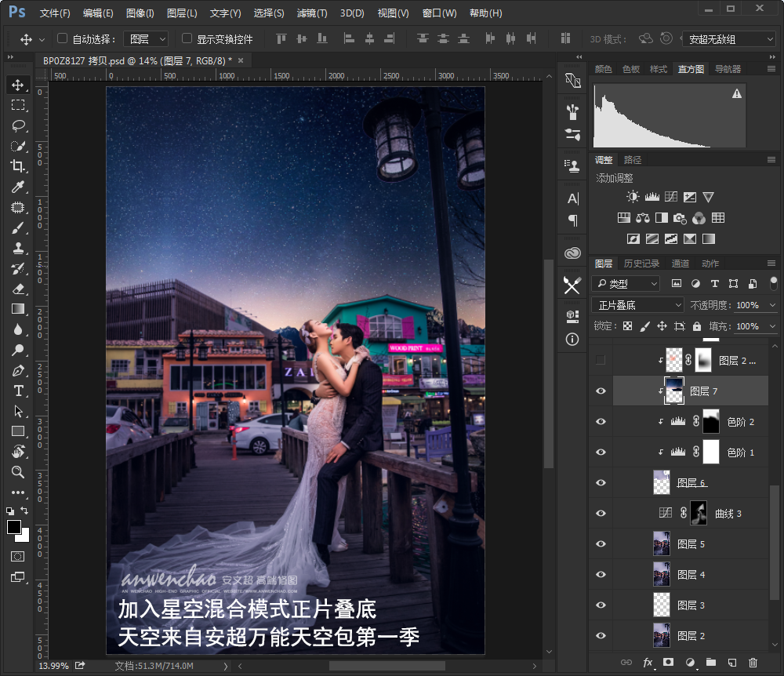Image resolution: width=784 pixels, height=676 pixels.
Task: Toggle Quick Mask mode
Action: click(17, 556)
